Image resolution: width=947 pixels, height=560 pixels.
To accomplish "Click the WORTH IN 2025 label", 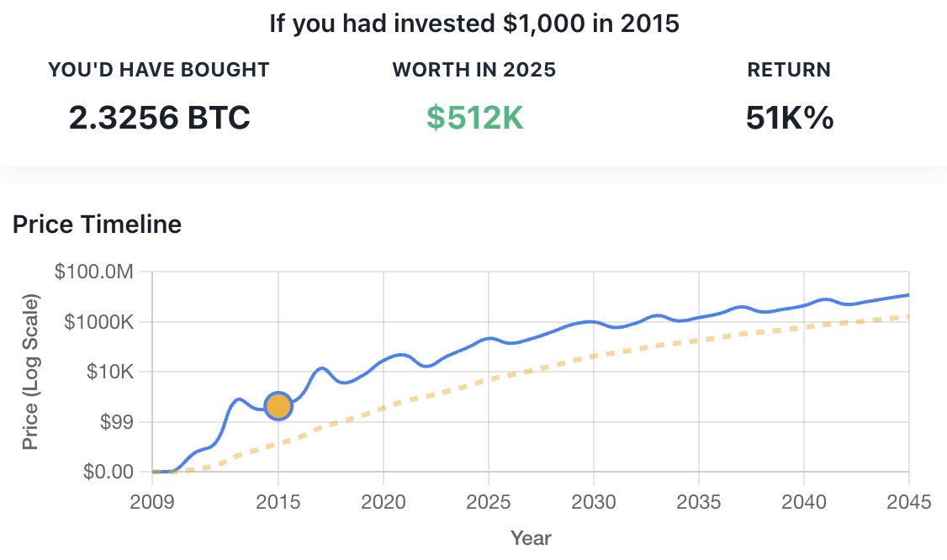I will (x=474, y=70).
